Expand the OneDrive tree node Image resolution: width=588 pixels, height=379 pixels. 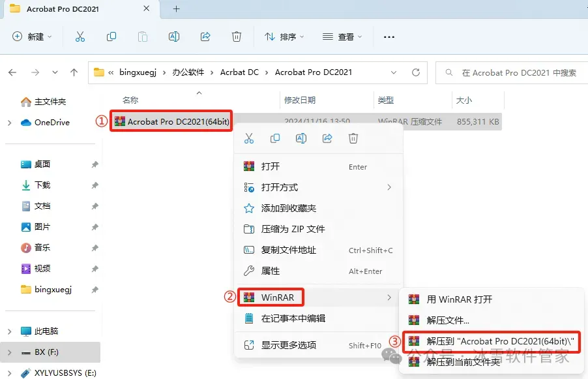9,123
